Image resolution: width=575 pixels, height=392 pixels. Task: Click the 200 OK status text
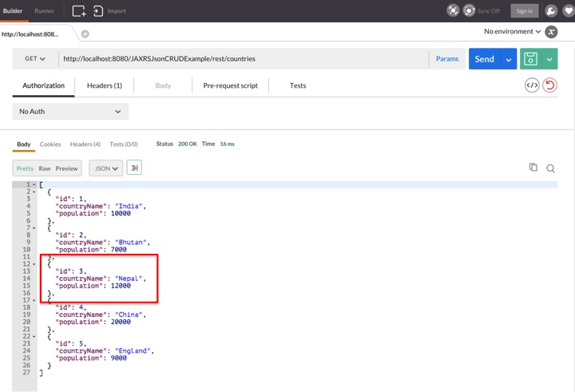[188, 145]
